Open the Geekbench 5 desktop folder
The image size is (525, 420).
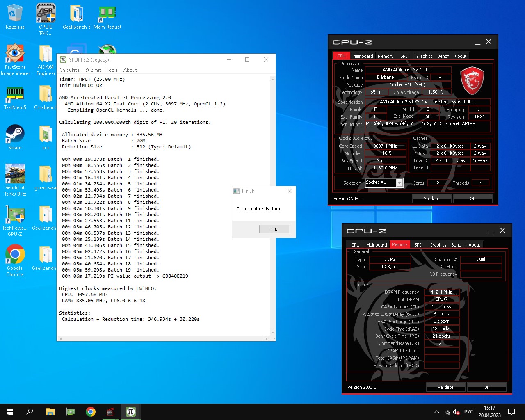76,17
